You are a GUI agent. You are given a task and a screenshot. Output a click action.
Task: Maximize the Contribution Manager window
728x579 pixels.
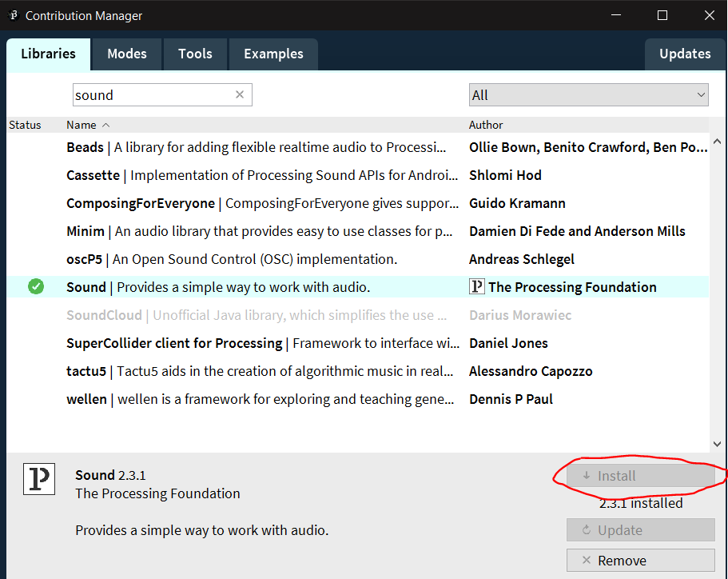pos(662,15)
